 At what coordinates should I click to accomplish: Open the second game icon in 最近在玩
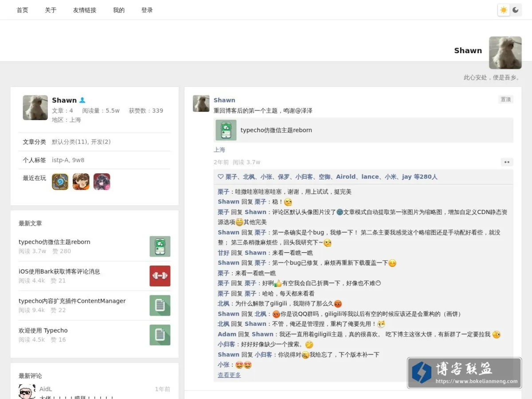coord(81,182)
